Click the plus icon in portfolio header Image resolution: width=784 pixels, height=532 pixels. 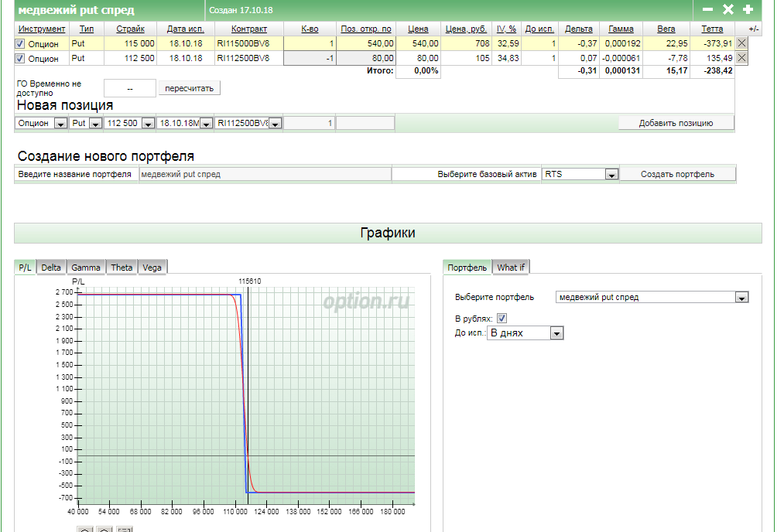pyautogui.click(x=747, y=10)
